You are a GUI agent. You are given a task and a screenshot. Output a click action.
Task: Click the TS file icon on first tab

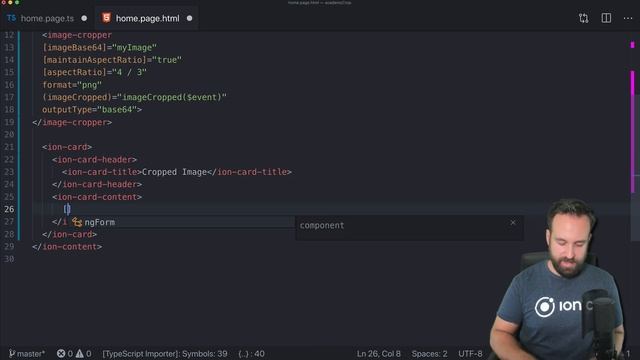pos(11,18)
